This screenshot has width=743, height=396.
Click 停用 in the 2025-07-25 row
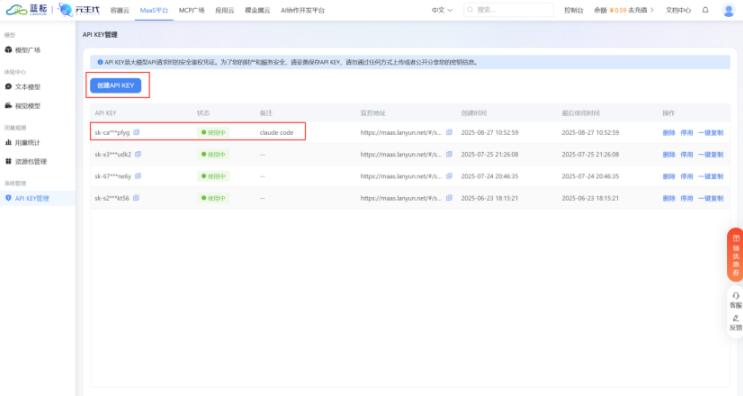(x=687, y=154)
